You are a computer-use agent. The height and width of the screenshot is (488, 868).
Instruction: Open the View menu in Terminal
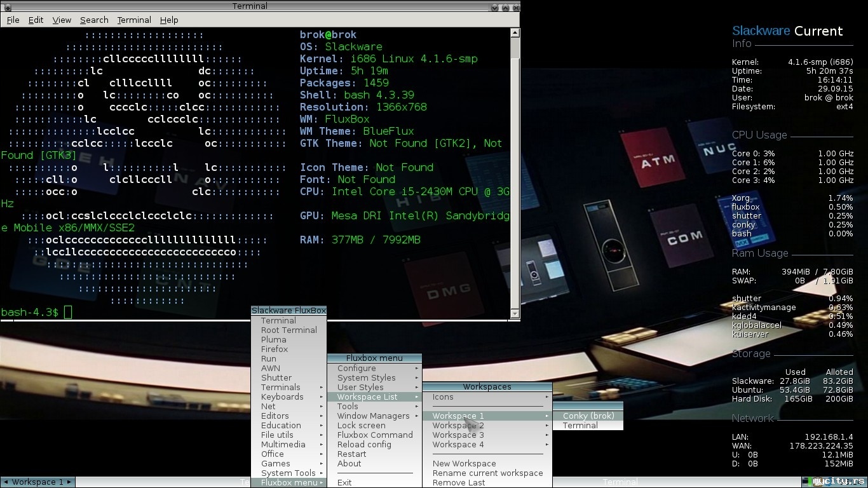click(62, 20)
